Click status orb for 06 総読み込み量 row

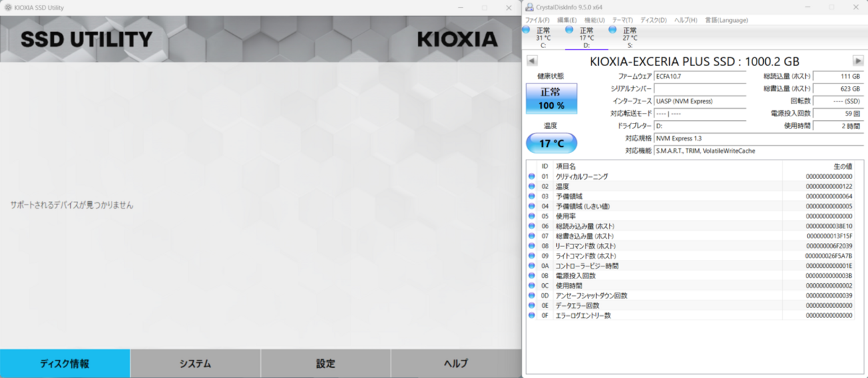(x=532, y=226)
